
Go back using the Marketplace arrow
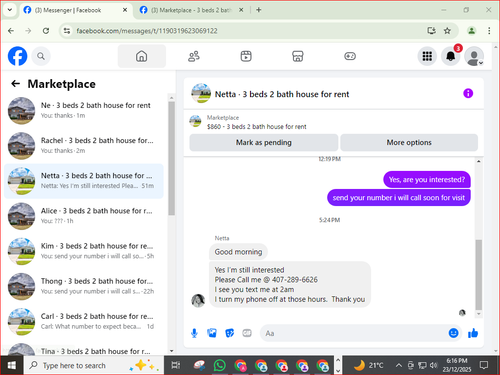[x=15, y=84]
